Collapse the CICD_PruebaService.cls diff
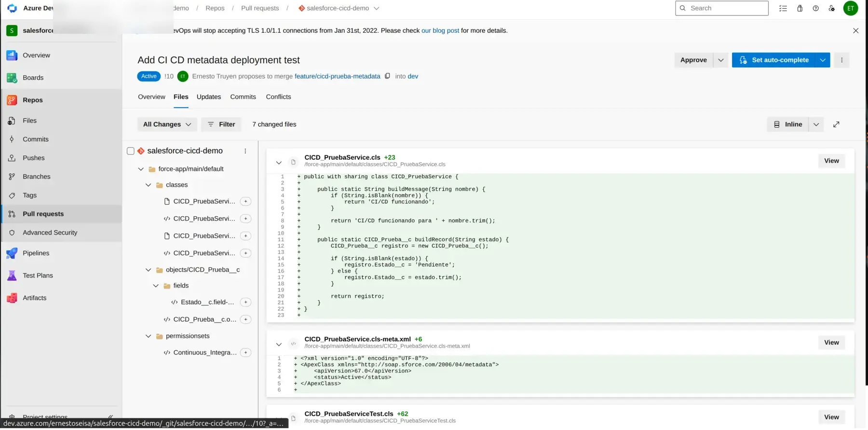Screen dimensions: 868x430 tap(279, 163)
